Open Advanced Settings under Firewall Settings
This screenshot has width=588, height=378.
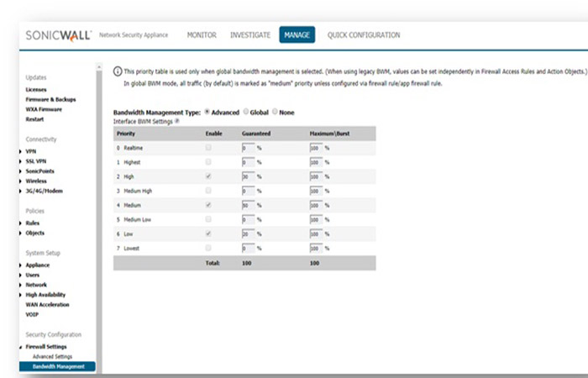(x=52, y=357)
